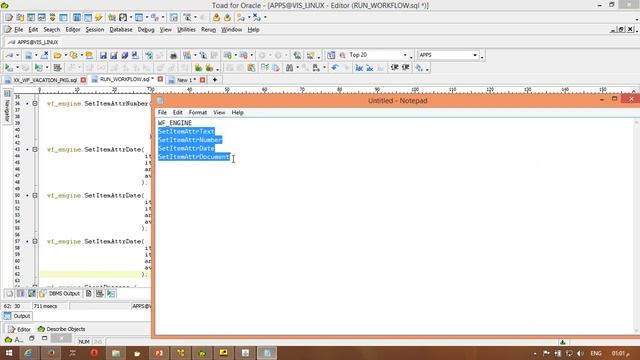Click WF_ENGINE text in Notepad
This screenshot has width=640, height=360.
pyautogui.click(x=175, y=123)
